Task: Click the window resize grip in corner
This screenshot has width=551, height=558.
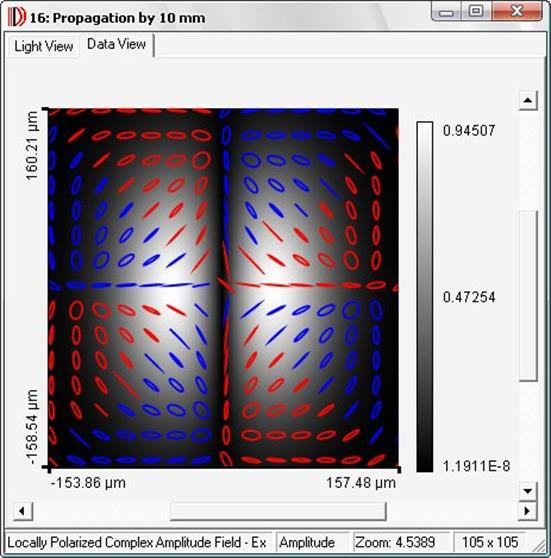Action: point(539,545)
